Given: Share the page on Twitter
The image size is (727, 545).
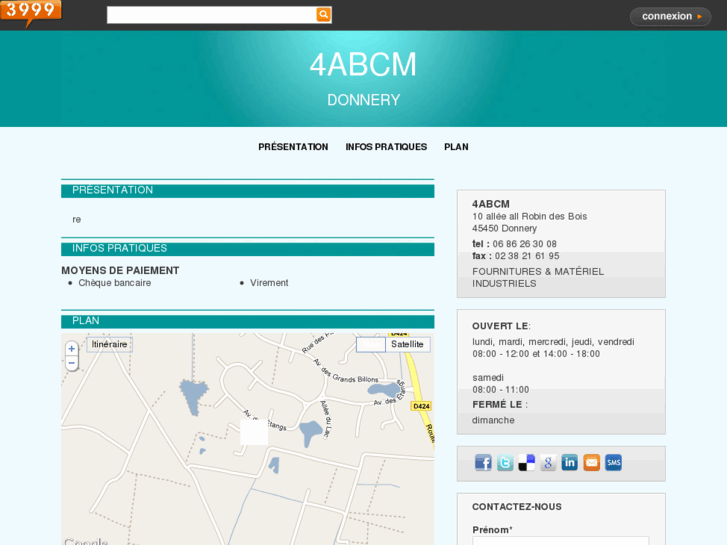Looking at the screenshot, I should click(505, 462).
